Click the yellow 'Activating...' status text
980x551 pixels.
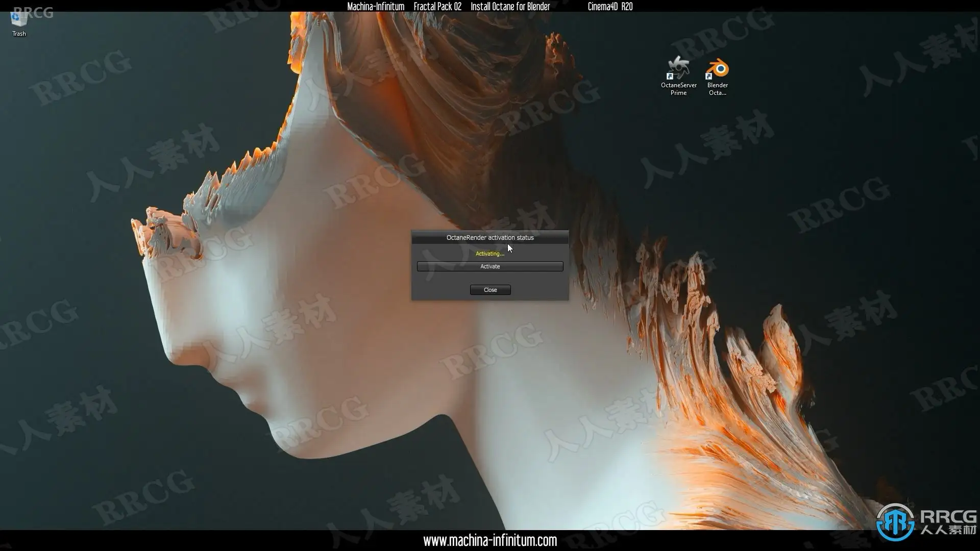(x=489, y=254)
